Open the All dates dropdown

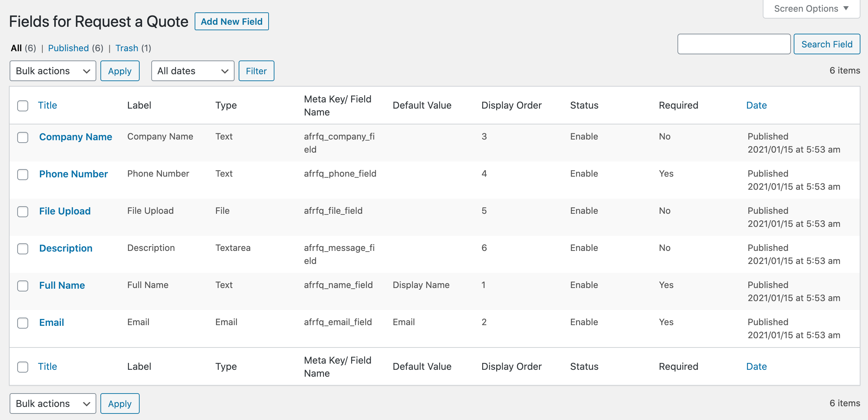193,71
